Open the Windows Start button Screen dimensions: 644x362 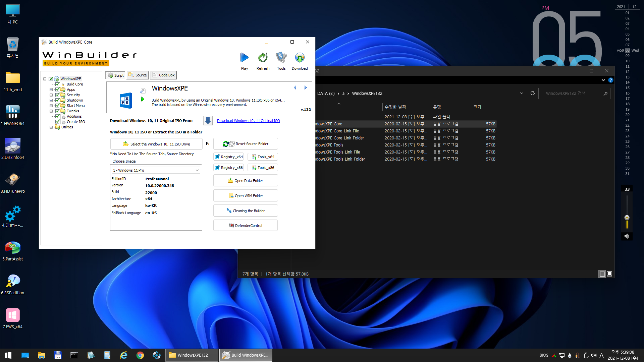8,355
